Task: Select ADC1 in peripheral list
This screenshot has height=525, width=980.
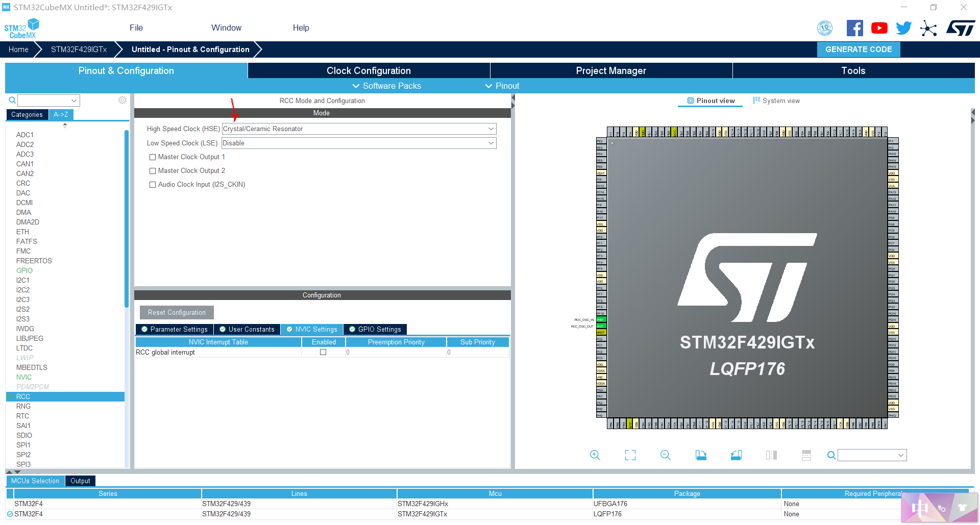Action: pos(24,135)
